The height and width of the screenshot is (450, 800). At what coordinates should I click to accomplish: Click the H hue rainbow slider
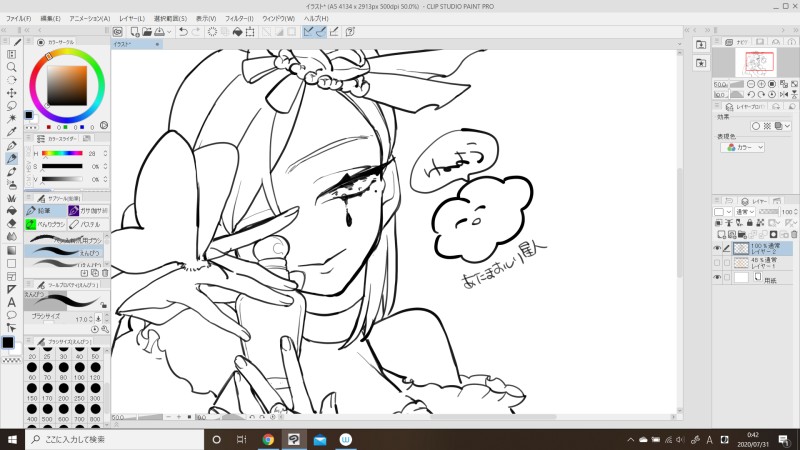tap(62, 153)
